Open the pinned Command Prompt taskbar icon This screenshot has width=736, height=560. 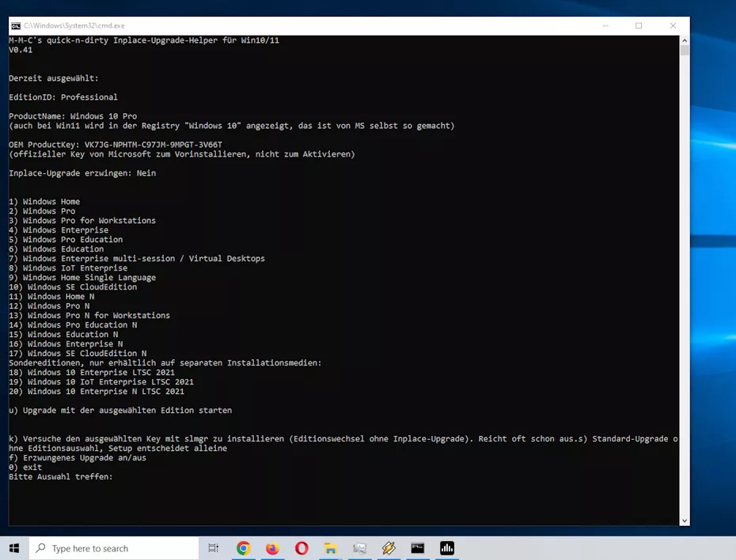417,547
